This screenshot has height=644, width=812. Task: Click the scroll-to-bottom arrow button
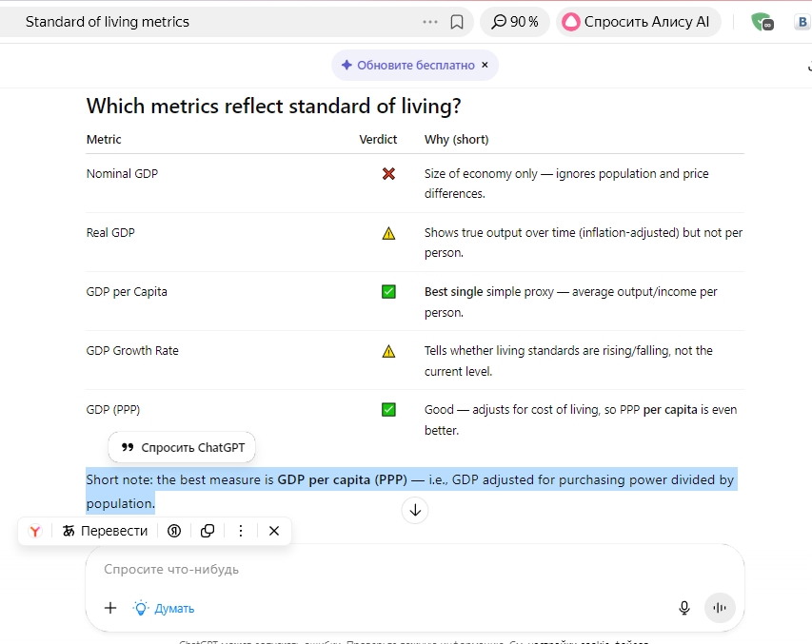pyautogui.click(x=415, y=511)
